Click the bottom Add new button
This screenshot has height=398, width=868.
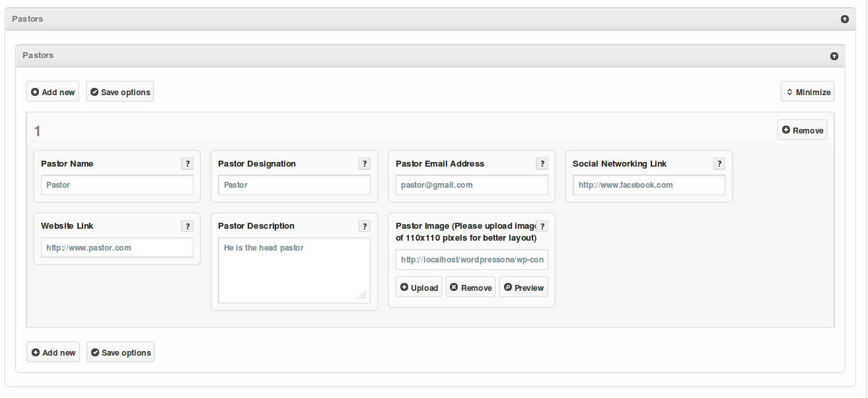click(x=54, y=352)
